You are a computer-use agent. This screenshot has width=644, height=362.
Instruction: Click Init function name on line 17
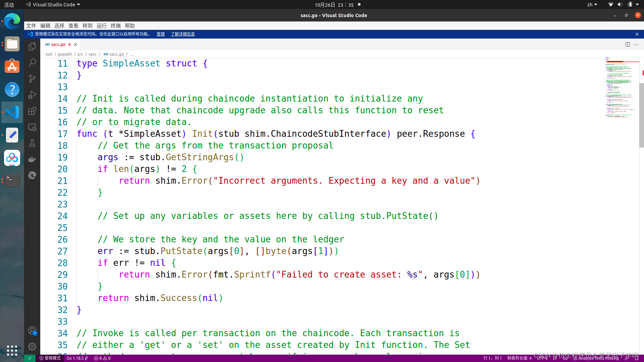point(202,134)
